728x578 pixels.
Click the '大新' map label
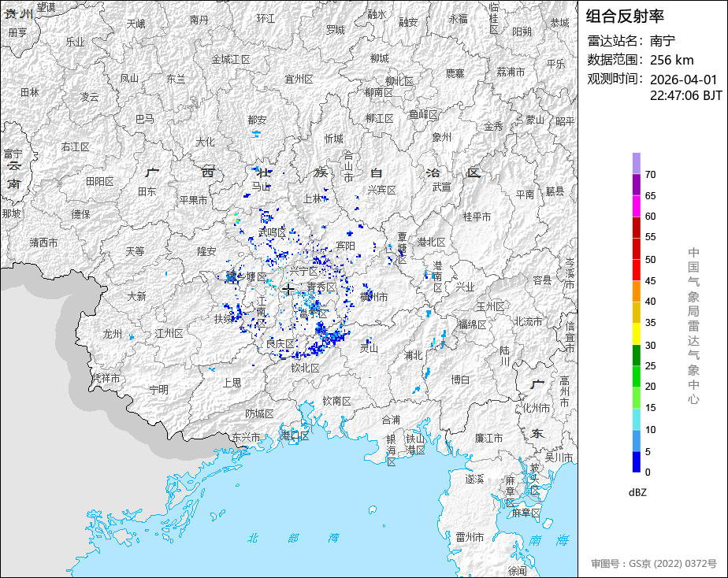[x=136, y=295]
